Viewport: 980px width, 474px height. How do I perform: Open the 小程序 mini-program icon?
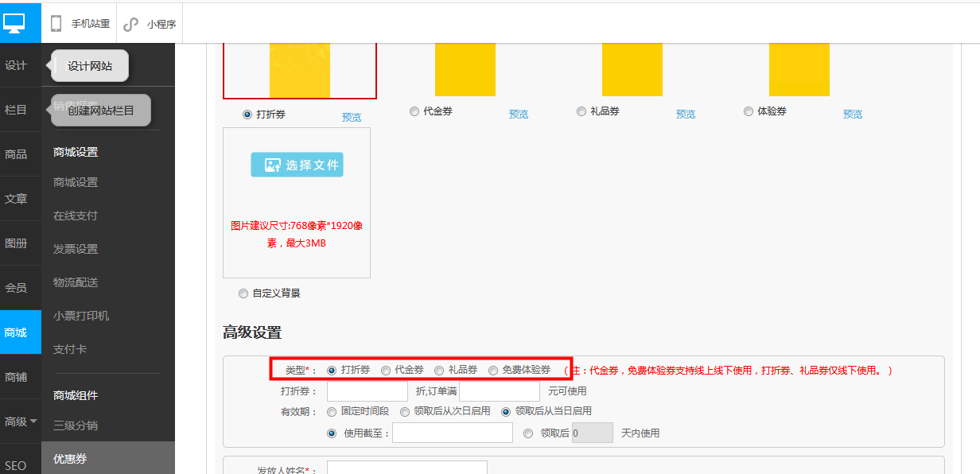131,25
